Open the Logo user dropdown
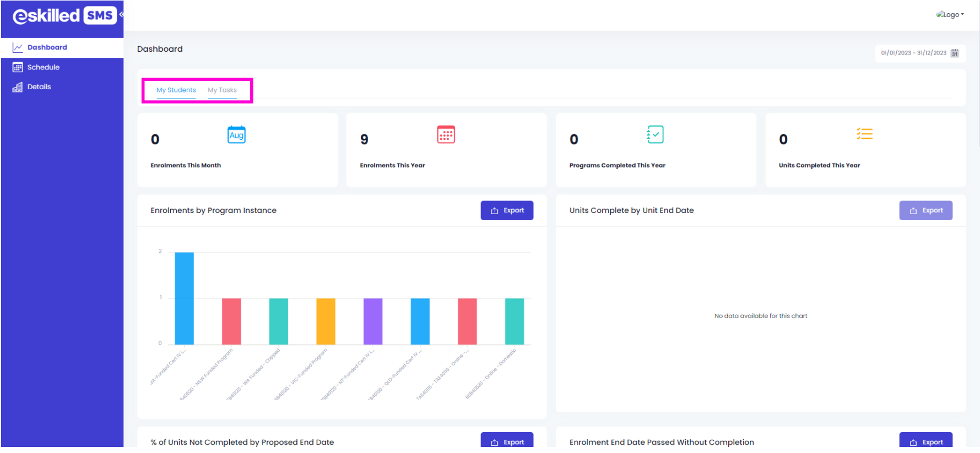980x453 pixels. tap(950, 15)
